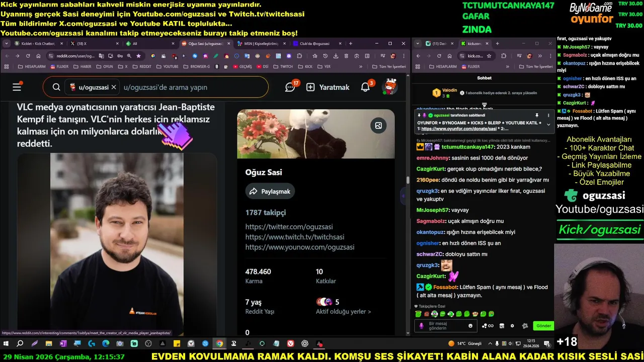Open TWITCH bookmarks folder
This screenshot has height=362, width=644.
tap(283, 66)
